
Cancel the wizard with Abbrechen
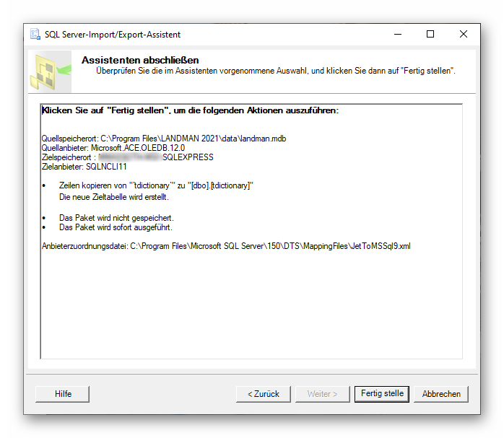(x=441, y=394)
